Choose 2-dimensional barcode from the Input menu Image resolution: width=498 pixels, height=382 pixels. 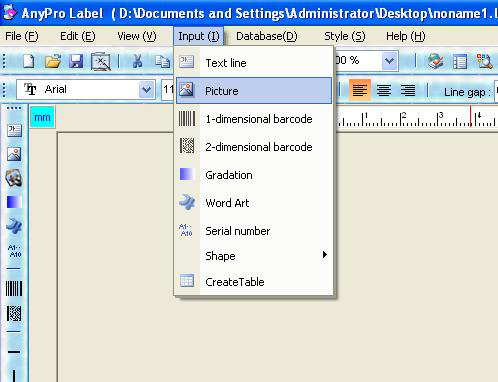254,147
